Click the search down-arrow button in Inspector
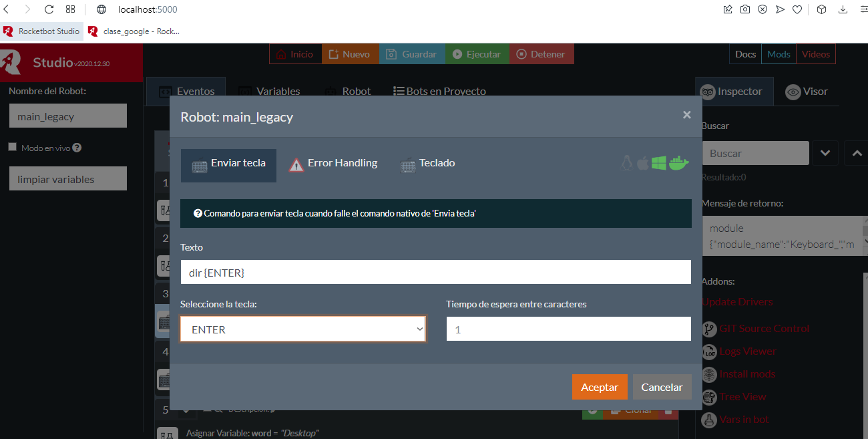Viewport: 868px width, 439px height. point(825,153)
